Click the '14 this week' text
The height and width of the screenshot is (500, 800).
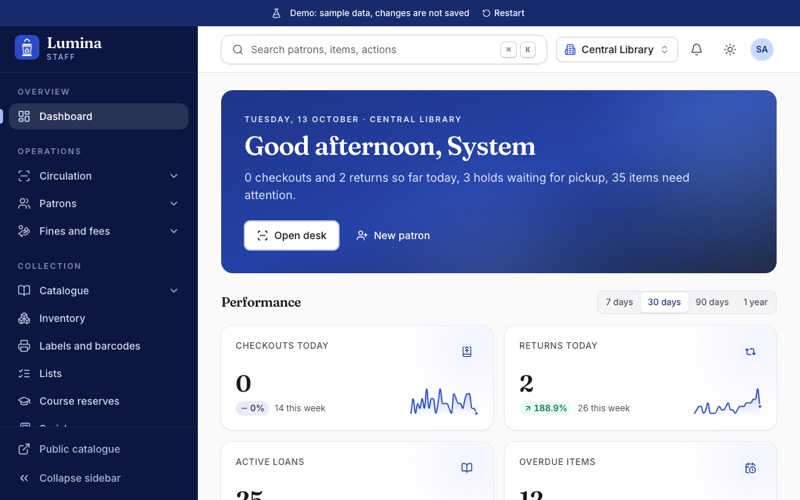pyautogui.click(x=300, y=408)
